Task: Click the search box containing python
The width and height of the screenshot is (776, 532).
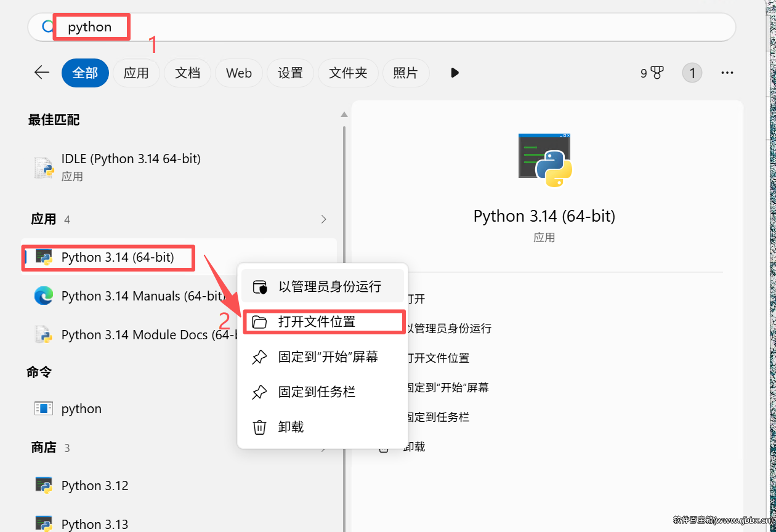Action: (x=382, y=27)
